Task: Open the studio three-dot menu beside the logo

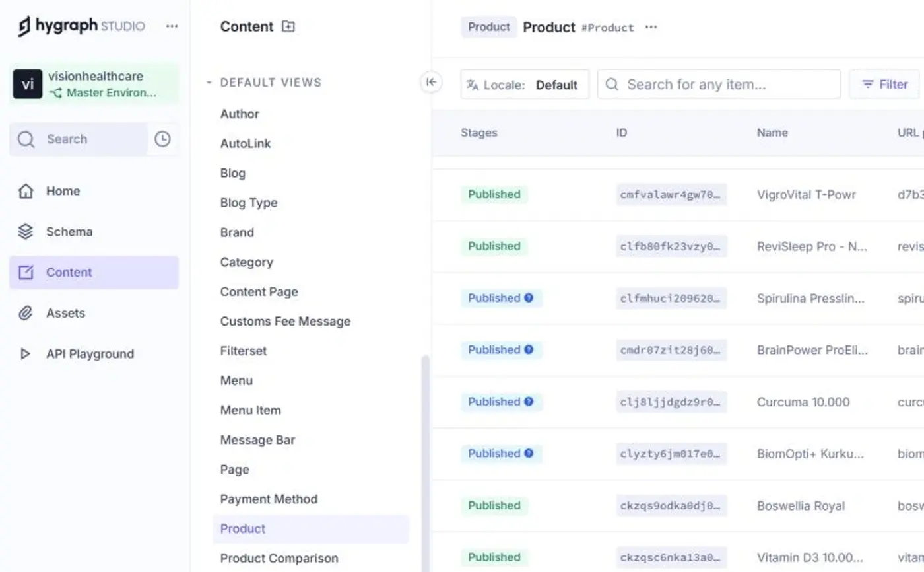Action: tap(172, 26)
